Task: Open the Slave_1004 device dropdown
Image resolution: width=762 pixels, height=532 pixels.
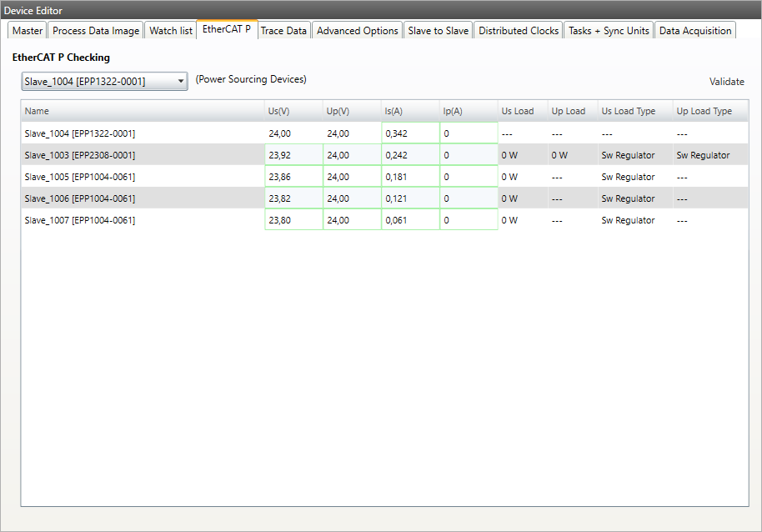Action: [104, 82]
